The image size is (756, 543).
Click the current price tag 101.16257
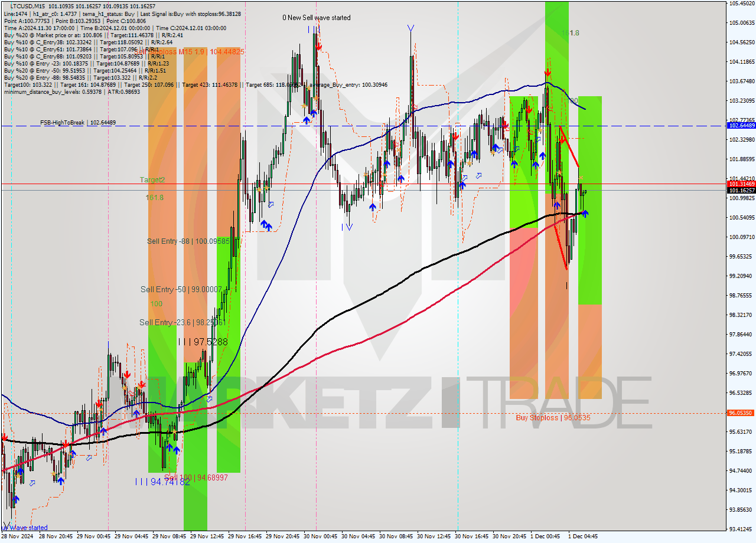point(741,191)
